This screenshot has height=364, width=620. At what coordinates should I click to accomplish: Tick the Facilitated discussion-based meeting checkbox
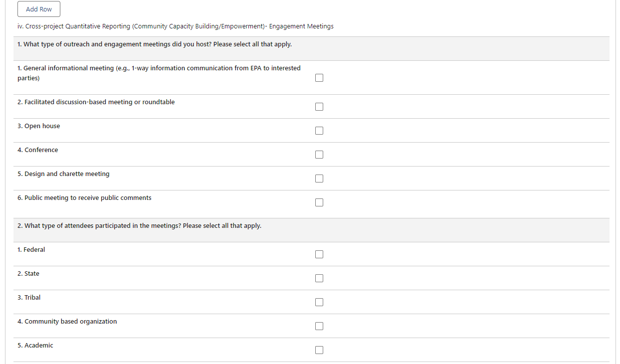click(x=319, y=107)
